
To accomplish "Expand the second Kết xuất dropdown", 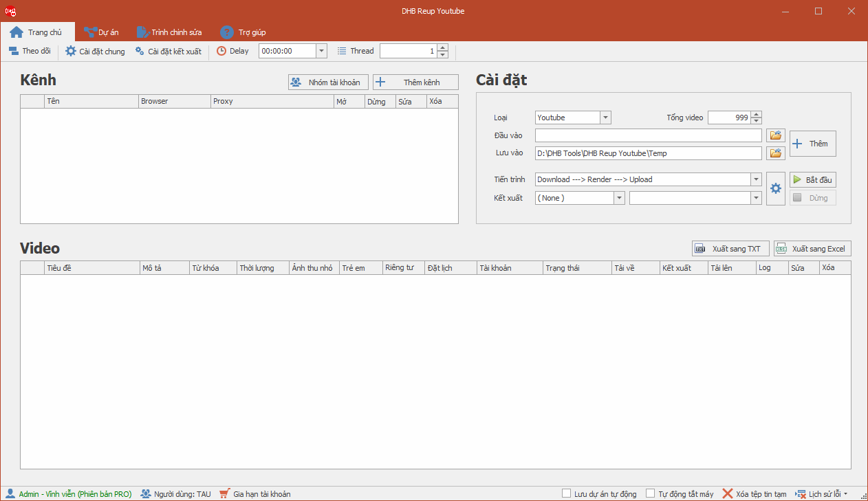I will click(x=757, y=198).
